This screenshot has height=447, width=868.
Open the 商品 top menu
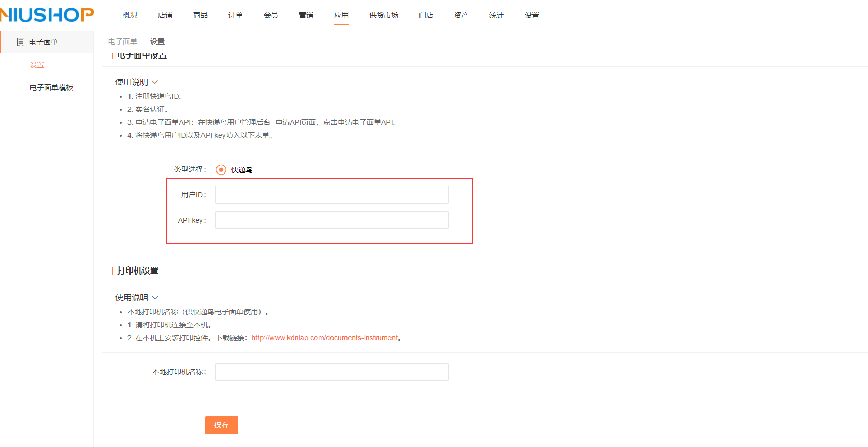click(x=200, y=16)
